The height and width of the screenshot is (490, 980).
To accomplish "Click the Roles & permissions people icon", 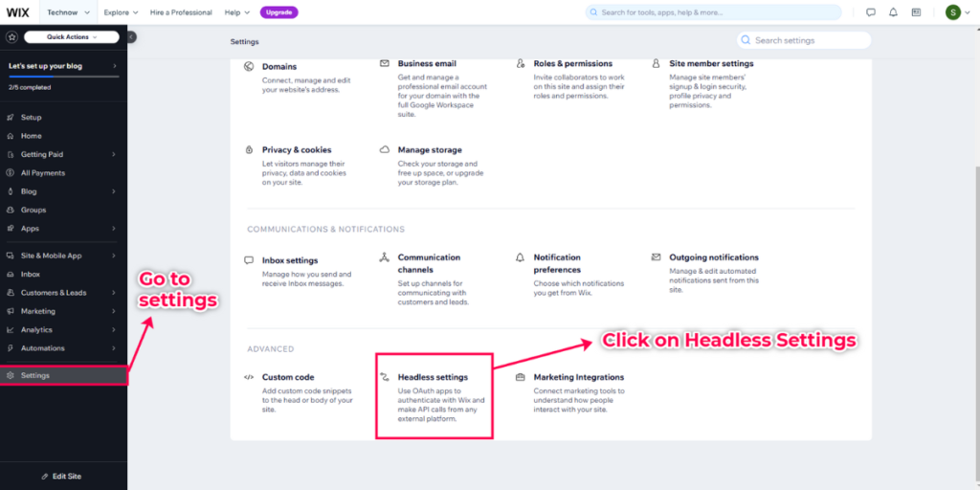I will [520, 63].
